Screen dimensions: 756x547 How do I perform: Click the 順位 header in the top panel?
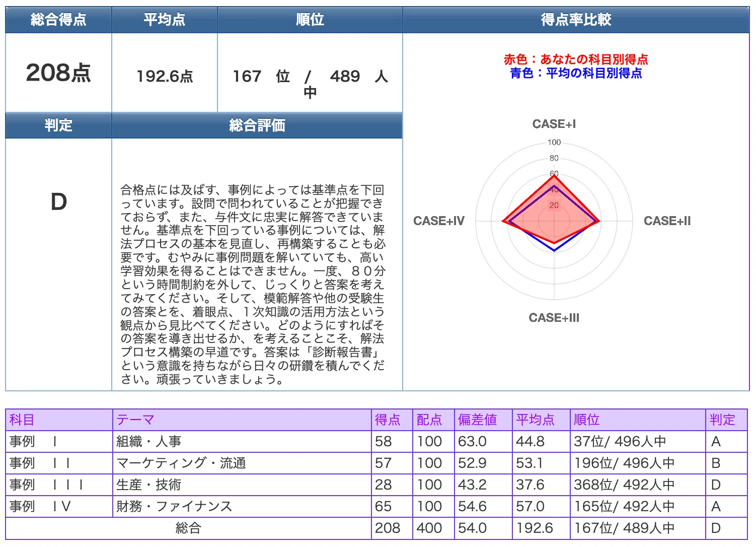click(310, 20)
